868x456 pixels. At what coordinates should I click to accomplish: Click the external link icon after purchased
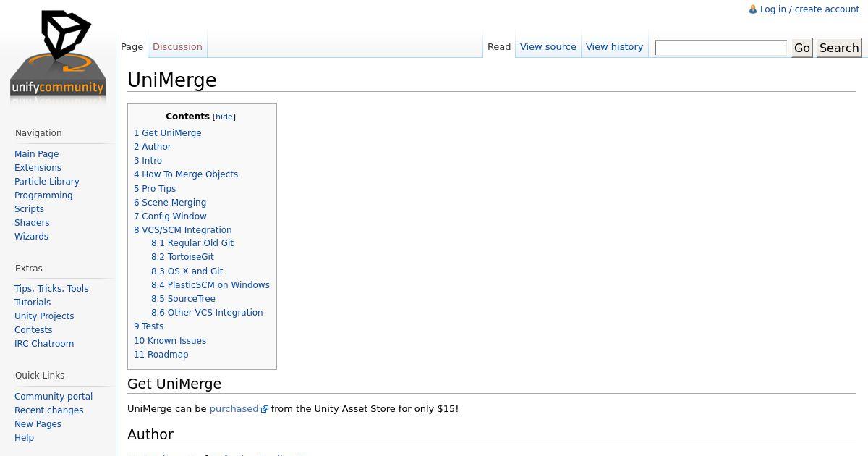point(265,409)
